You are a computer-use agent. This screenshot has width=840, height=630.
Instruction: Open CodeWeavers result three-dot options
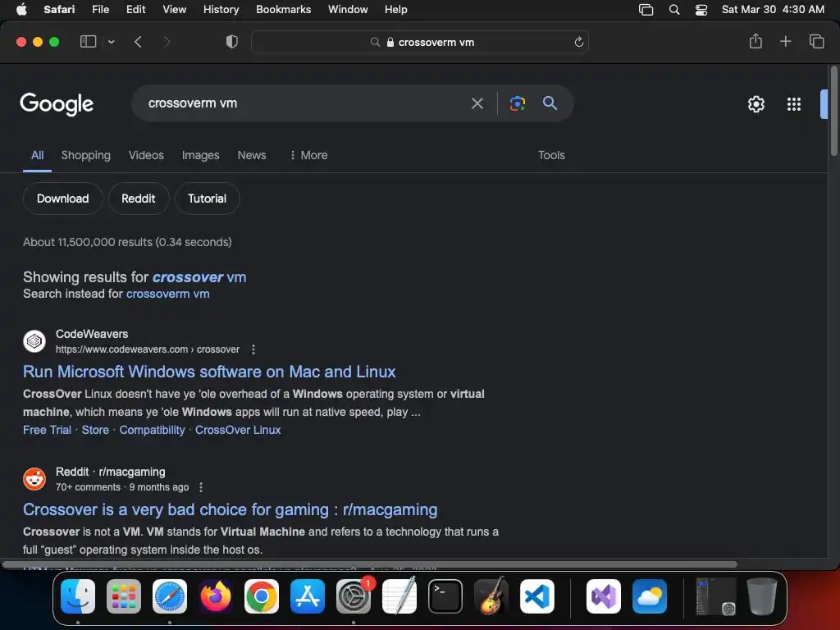click(x=253, y=349)
